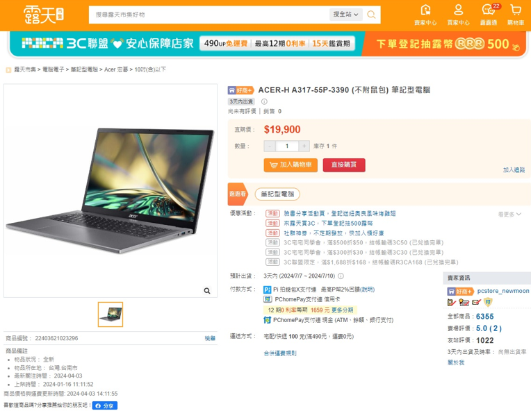Screen dimensions: 531x420
Task: Click 加入購物車 button
Action: click(291, 165)
